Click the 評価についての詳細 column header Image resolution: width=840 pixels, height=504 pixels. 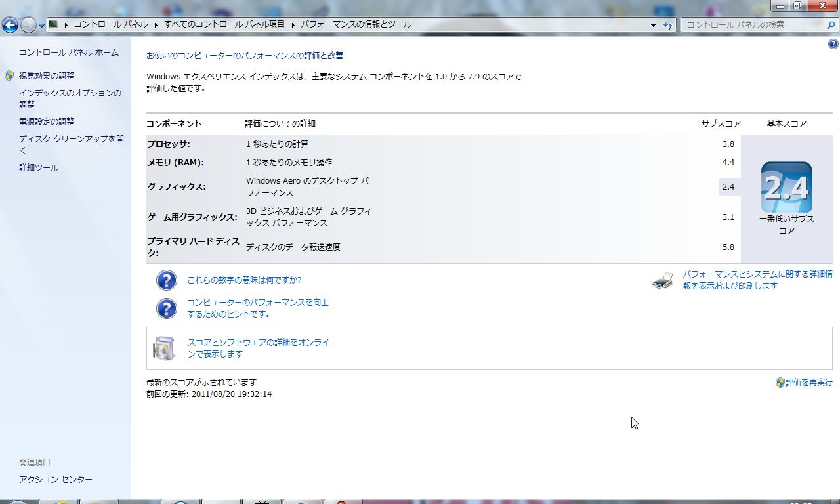(280, 124)
